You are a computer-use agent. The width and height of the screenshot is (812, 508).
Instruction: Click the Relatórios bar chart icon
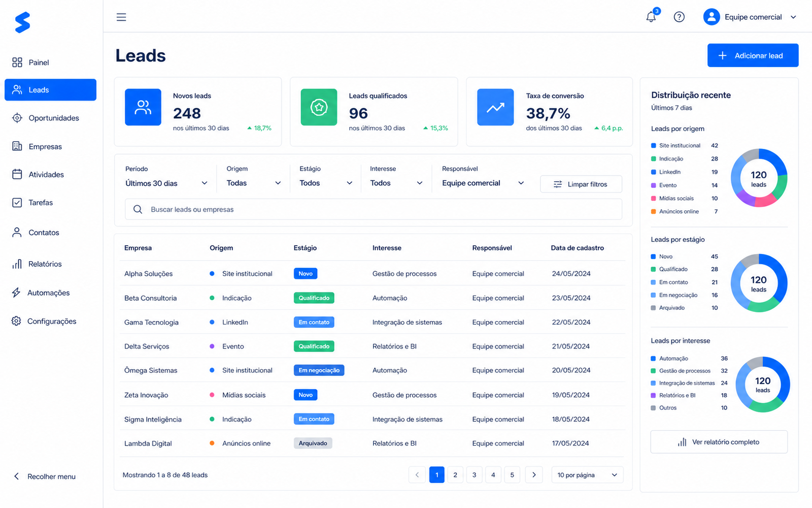(x=17, y=264)
